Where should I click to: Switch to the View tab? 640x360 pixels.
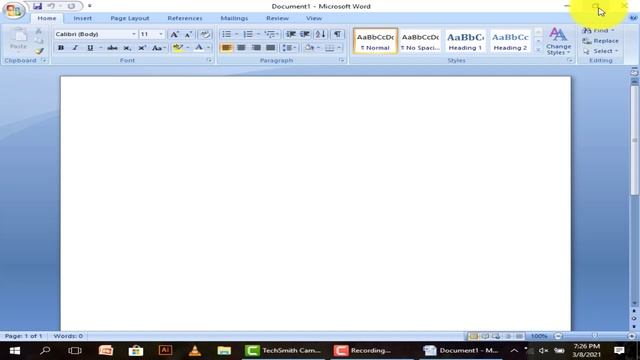click(x=314, y=18)
